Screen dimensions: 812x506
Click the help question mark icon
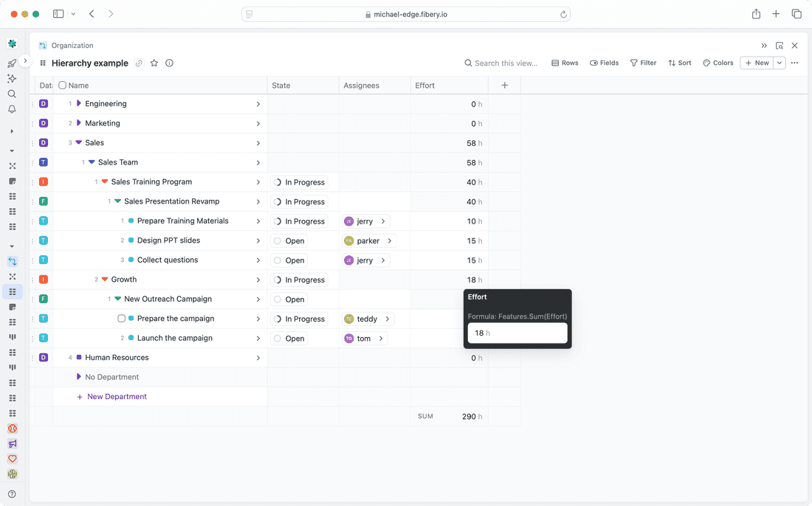coord(12,494)
